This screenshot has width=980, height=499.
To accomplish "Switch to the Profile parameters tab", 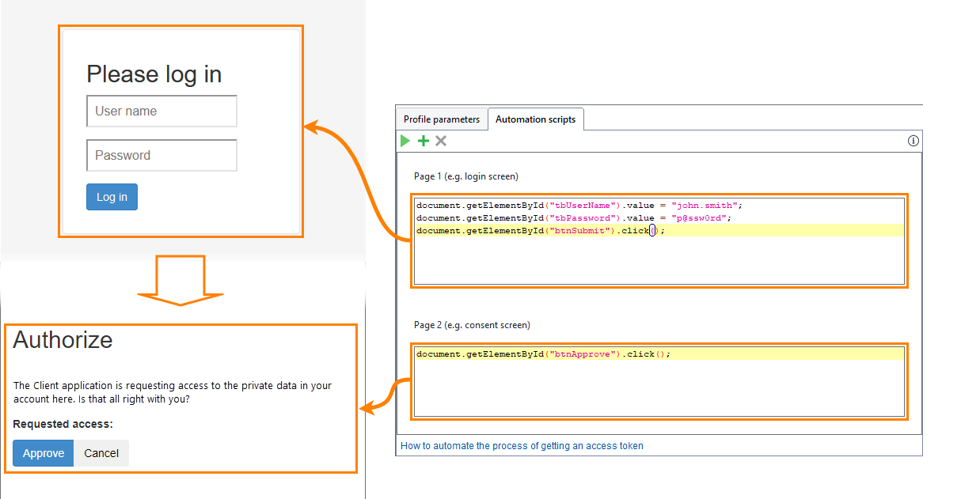I will [441, 119].
